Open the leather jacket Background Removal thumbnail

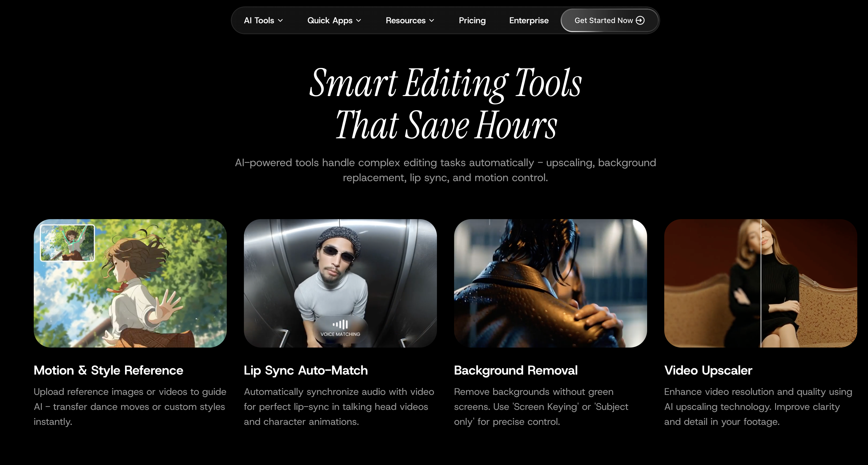click(x=550, y=283)
